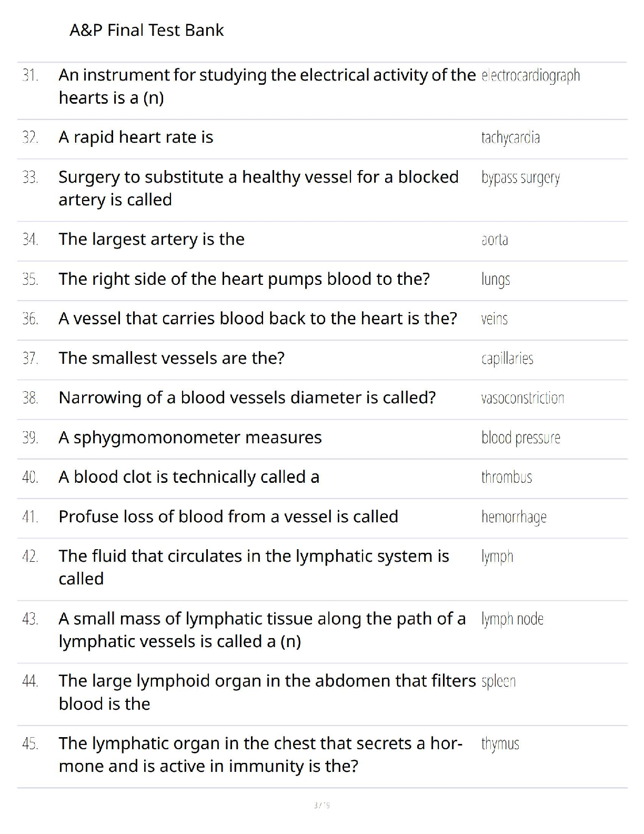Click the answer 'spleen'
This screenshot has width=644, height=834.
(498, 682)
